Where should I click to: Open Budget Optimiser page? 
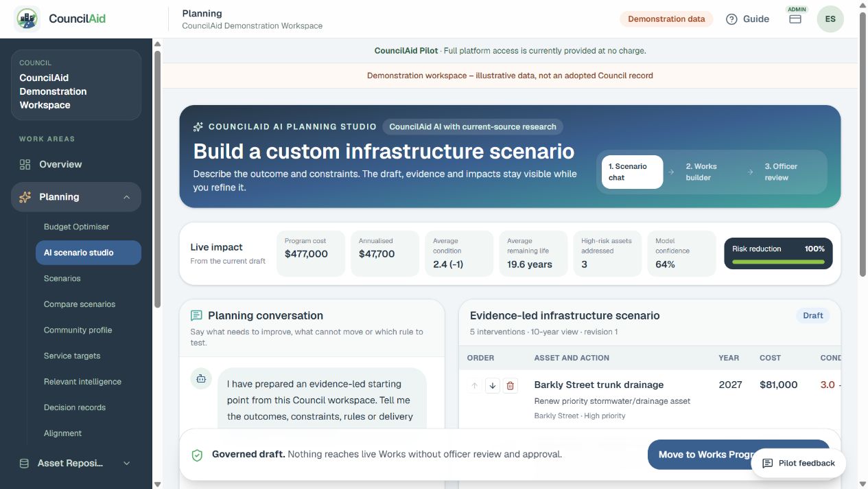pyautogui.click(x=89, y=227)
